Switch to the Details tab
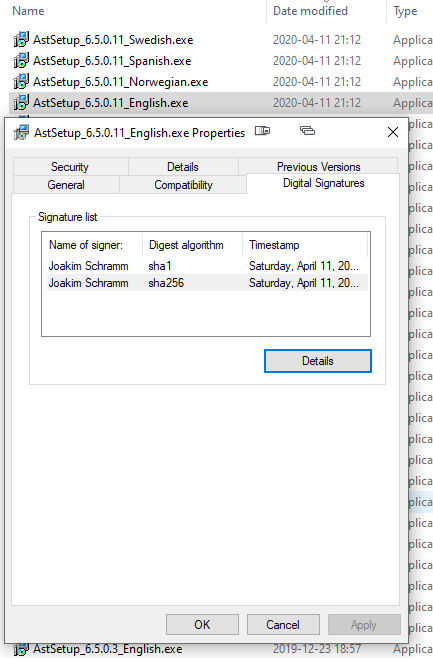The height and width of the screenshot is (658, 433). pyautogui.click(x=183, y=167)
